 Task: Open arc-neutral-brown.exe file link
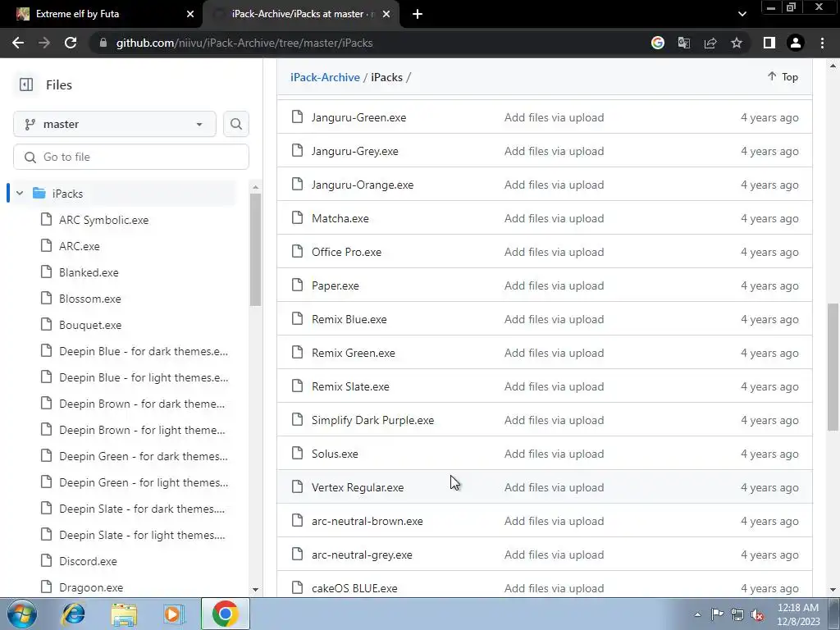[x=367, y=521]
